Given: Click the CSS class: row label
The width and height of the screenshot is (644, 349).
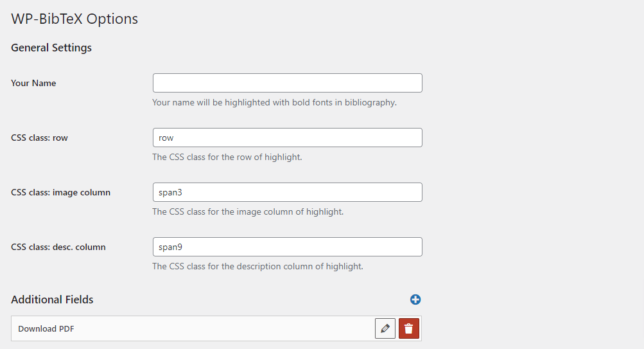Looking at the screenshot, I should [x=39, y=138].
